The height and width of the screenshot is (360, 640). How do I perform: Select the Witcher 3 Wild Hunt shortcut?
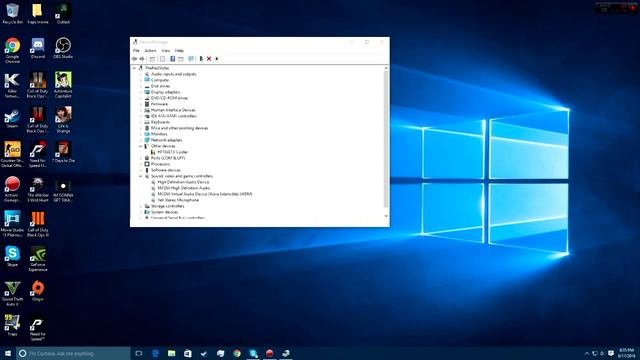(38, 189)
